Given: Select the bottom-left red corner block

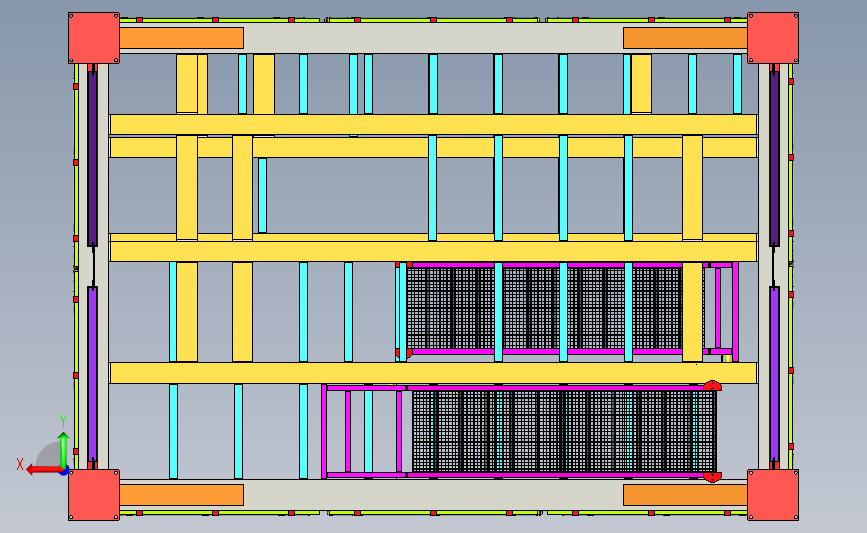Looking at the screenshot, I should [94, 495].
